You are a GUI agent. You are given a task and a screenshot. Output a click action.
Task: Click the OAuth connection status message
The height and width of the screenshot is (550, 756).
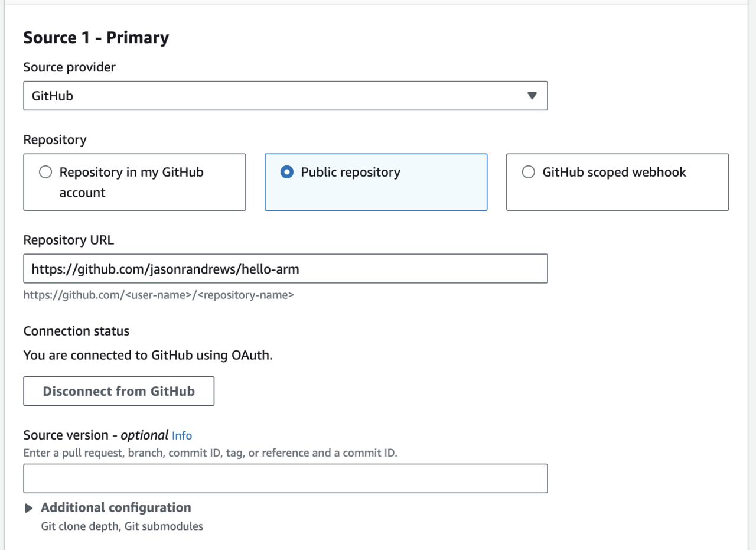(148, 355)
